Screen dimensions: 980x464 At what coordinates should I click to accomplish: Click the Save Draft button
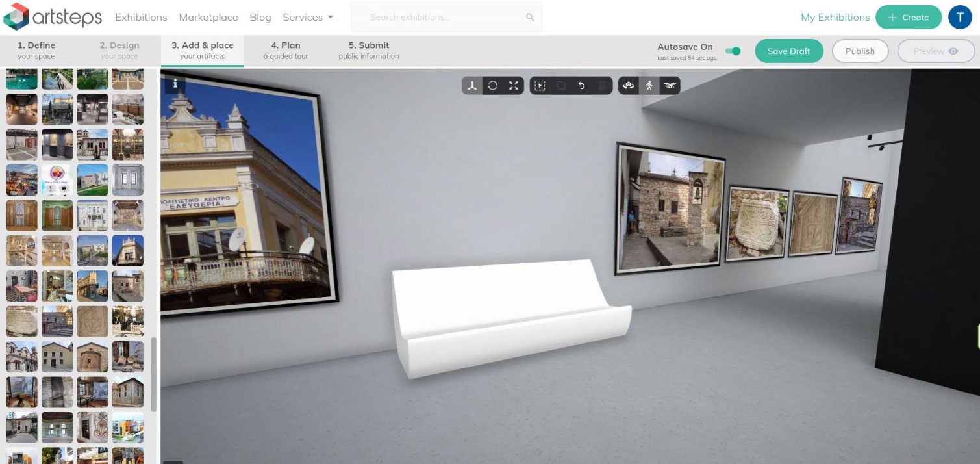788,51
